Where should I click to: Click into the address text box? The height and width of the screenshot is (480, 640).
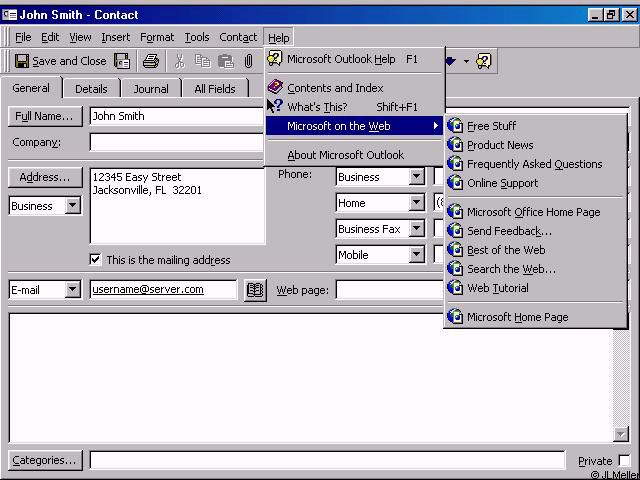178,206
